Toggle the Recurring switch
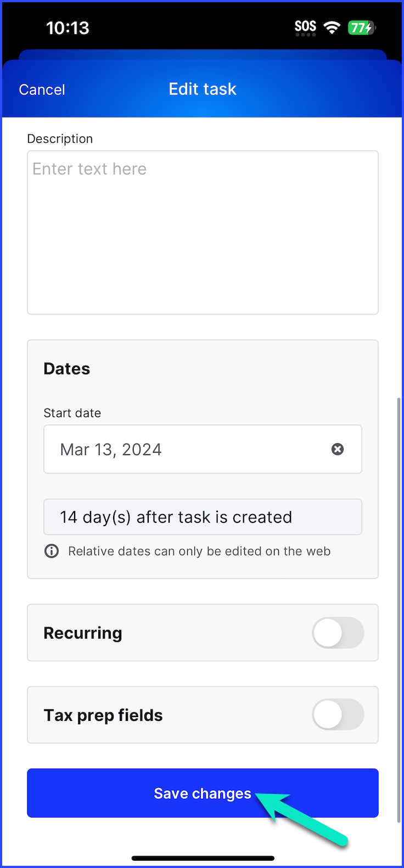404x868 pixels. click(x=338, y=633)
